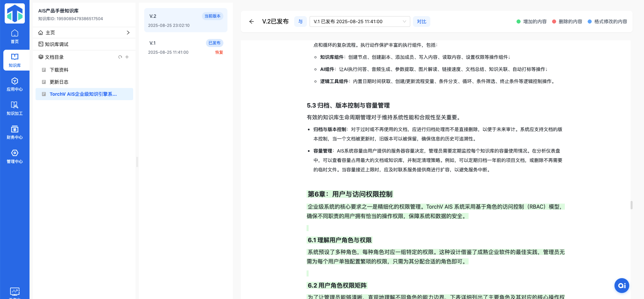This screenshot has height=299, width=644.
Task: Click the green 增加的内容 legend dot
Action: [519, 22]
